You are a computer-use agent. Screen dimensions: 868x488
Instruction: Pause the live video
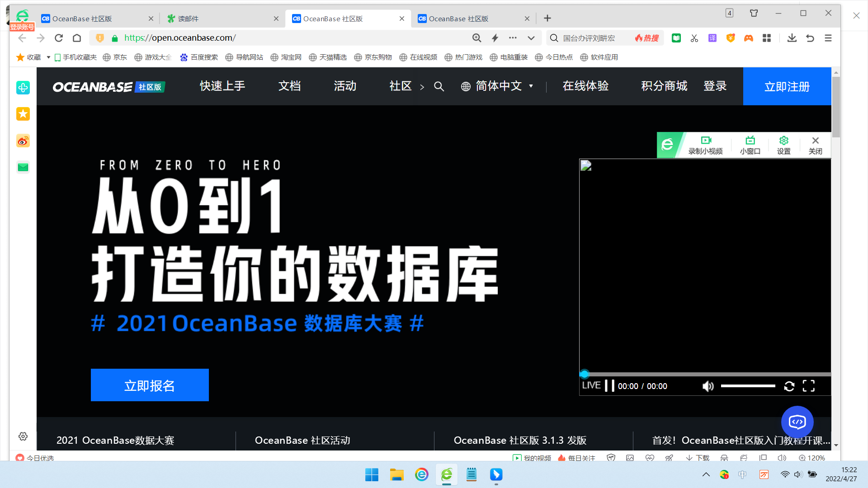tap(609, 386)
